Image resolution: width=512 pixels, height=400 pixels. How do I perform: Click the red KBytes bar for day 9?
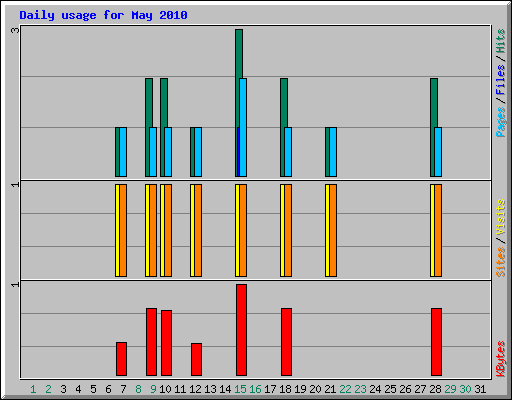click(151, 342)
